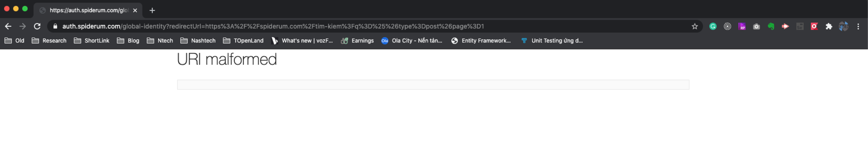Viewport: 868px width, 163px height.
Task: Open the Ntech bookmarks folder
Action: [160, 41]
